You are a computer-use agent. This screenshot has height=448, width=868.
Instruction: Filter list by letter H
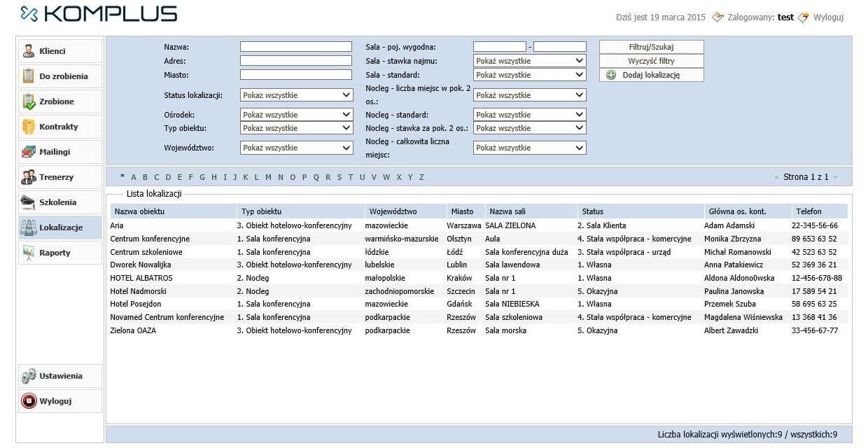[x=214, y=177]
